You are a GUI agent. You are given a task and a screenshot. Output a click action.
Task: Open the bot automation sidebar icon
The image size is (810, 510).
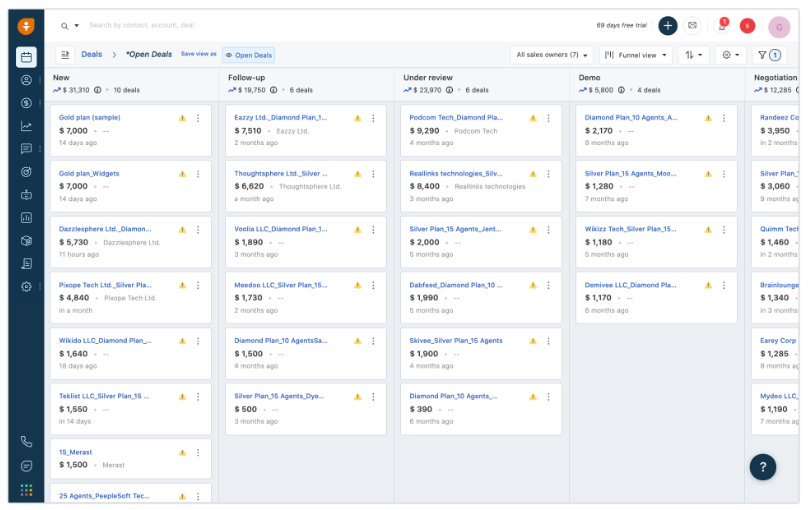pos(26,195)
